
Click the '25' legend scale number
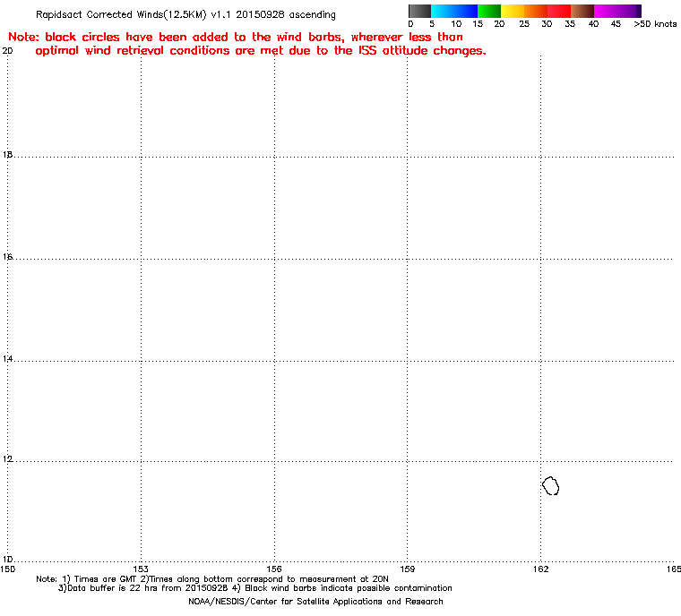point(524,24)
